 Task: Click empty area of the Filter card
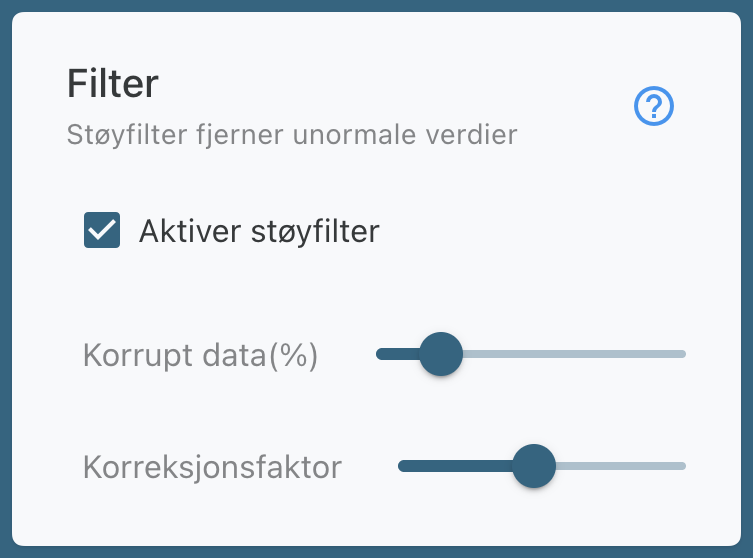tap(560, 240)
